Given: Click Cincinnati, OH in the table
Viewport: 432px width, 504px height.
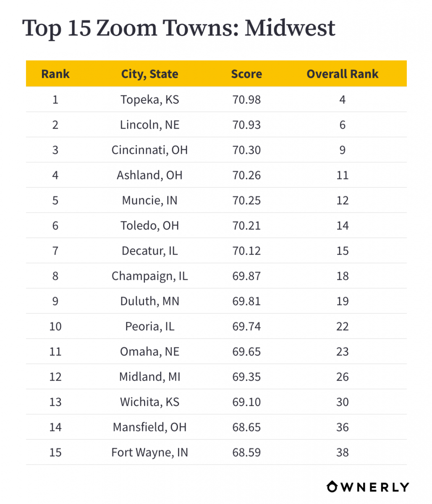Looking at the screenshot, I should 150,150.
